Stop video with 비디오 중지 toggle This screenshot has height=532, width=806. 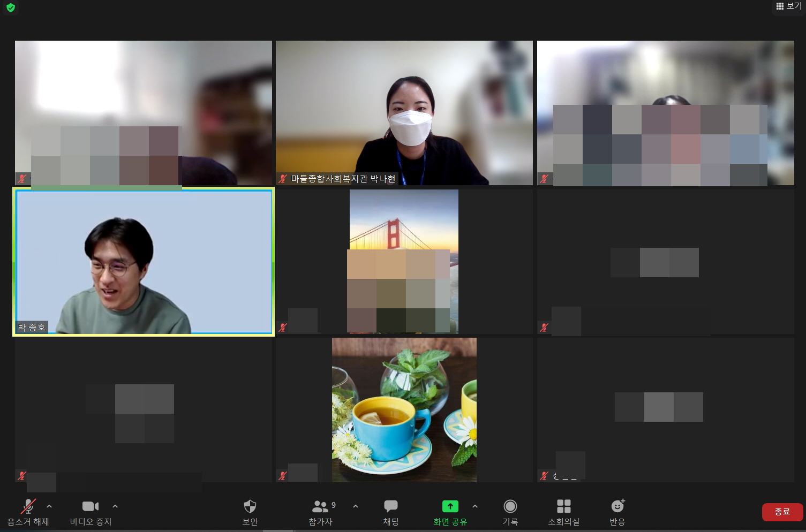pos(90,507)
